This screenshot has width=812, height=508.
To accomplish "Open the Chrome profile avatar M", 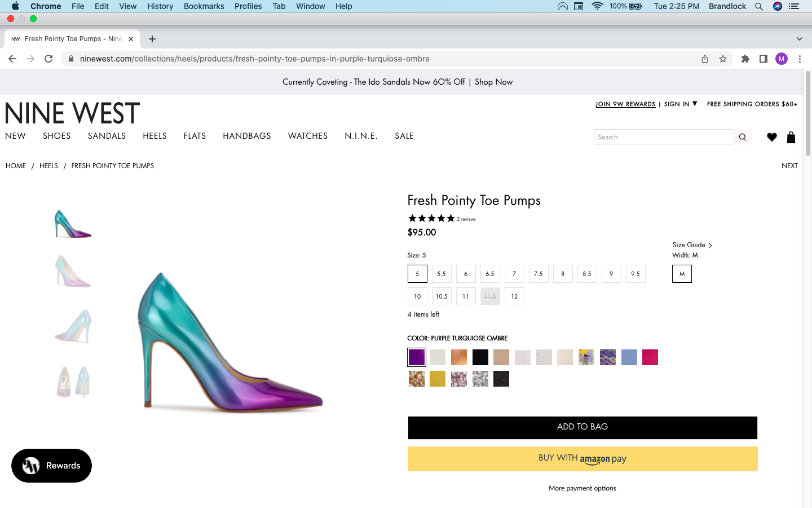I will pos(782,59).
